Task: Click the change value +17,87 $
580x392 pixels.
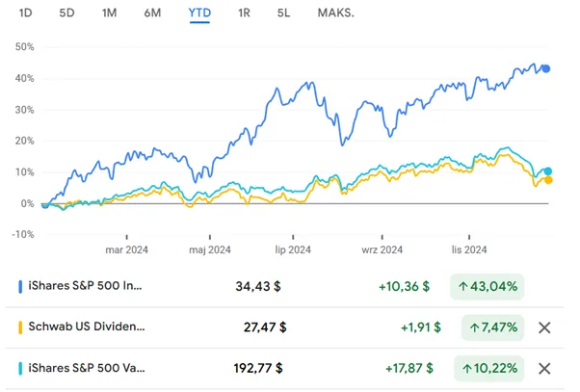Action: 409,369
